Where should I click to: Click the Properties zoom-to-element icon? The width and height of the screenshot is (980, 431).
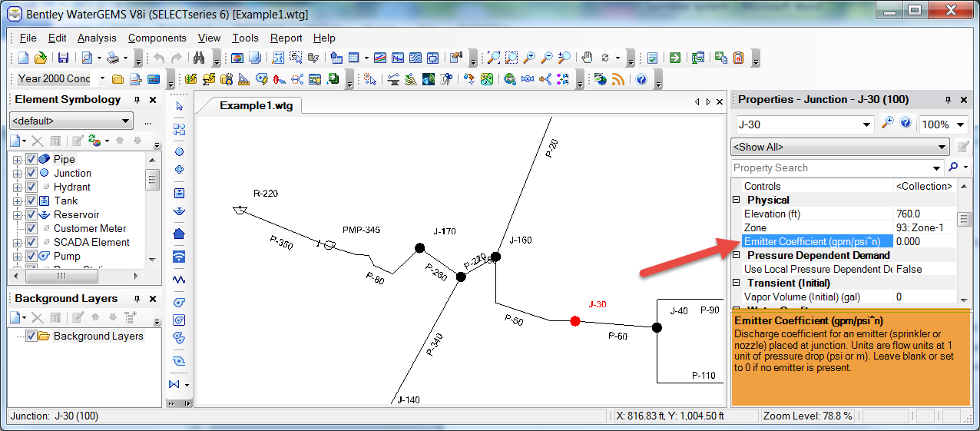click(888, 124)
